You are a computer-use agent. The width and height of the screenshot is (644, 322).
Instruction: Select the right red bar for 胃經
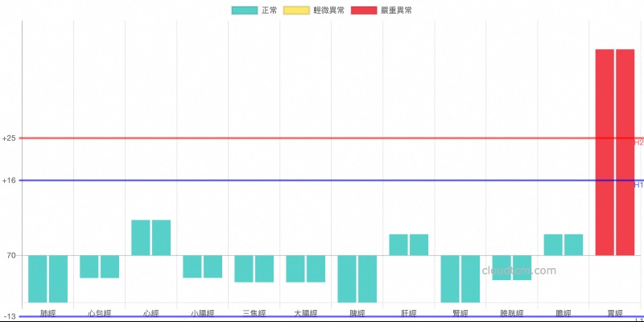pyautogui.click(x=625, y=152)
